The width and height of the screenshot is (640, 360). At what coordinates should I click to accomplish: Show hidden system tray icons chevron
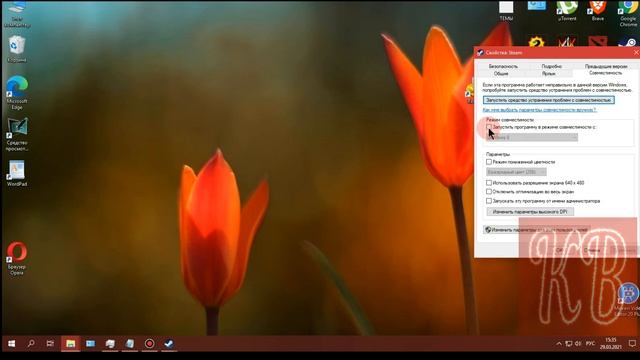click(559, 344)
